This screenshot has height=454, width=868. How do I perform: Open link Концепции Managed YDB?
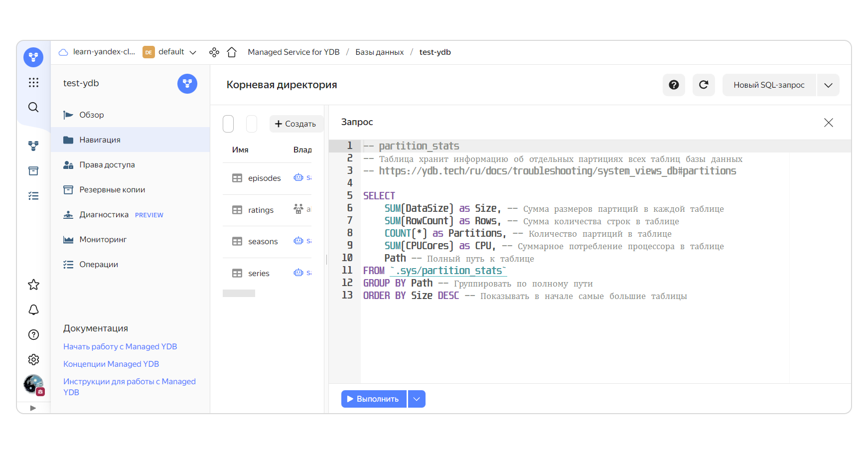click(111, 364)
